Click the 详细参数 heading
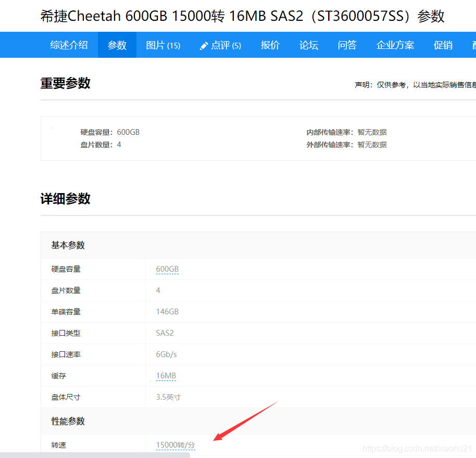Screen dimensions: 476x458 65,199
